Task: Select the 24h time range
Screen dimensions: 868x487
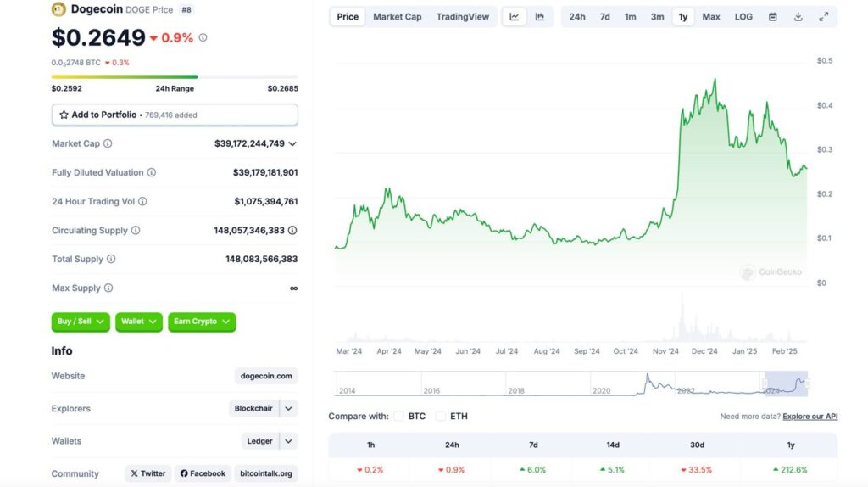Action: click(x=576, y=17)
